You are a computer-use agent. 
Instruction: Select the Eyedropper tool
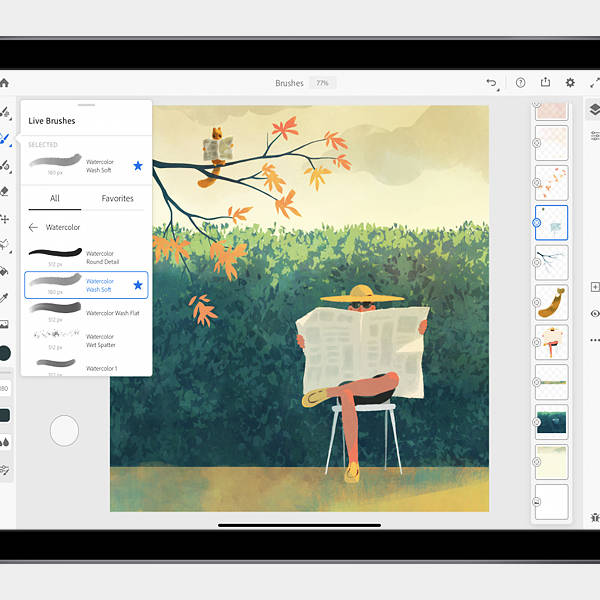click(5, 297)
